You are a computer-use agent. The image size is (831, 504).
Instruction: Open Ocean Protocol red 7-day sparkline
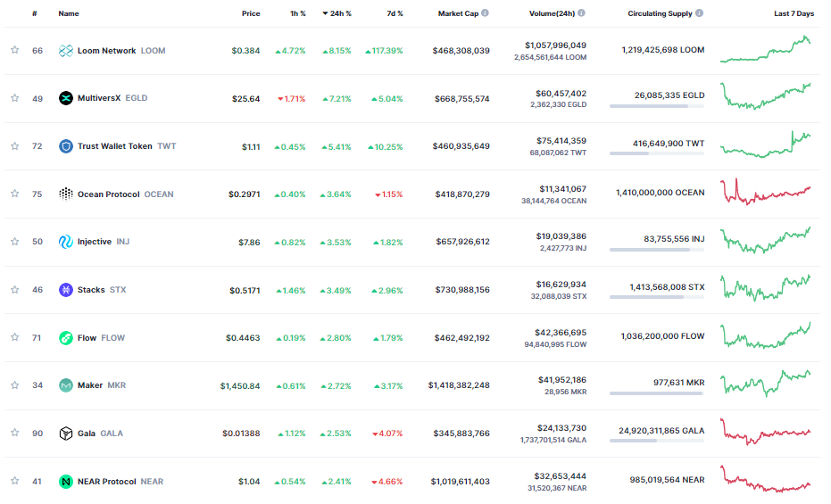pyautogui.click(x=765, y=192)
